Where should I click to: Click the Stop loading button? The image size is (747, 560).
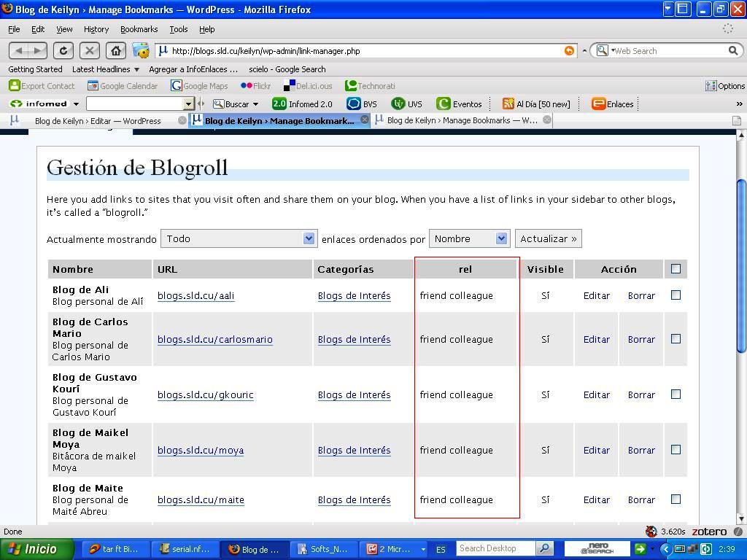89,50
